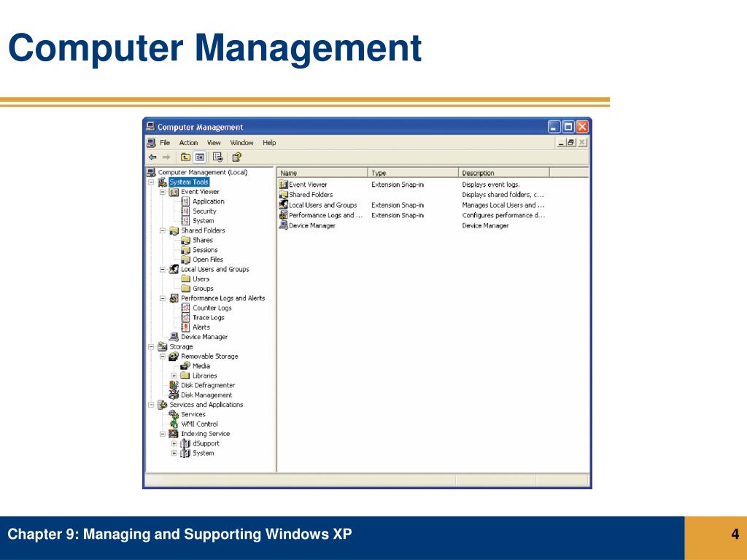The width and height of the screenshot is (747, 560).
Task: Collapse the Removable Storage node
Action: tap(163, 356)
